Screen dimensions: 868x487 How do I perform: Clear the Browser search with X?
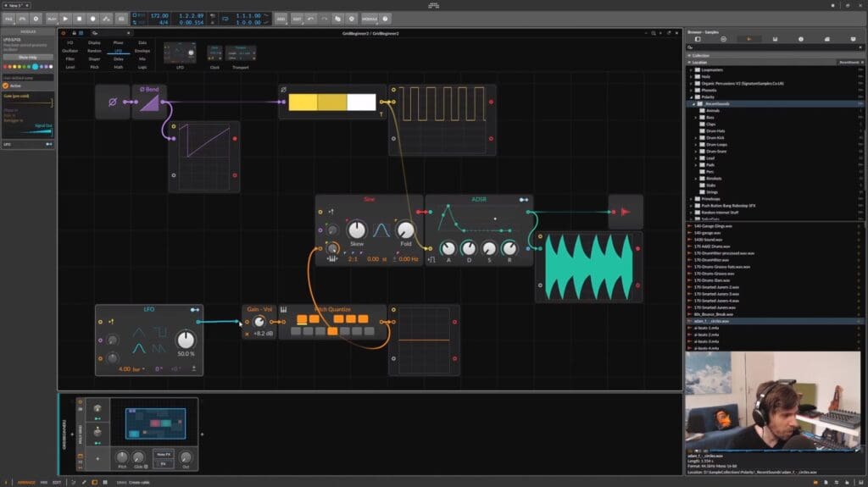pos(860,47)
